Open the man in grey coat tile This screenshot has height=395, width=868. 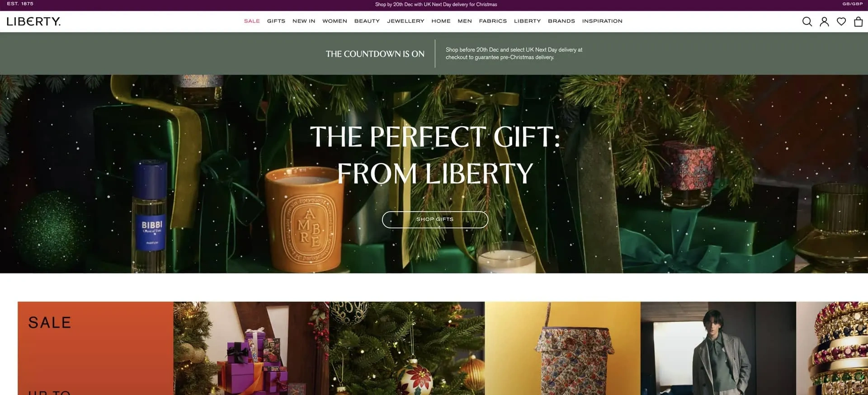coord(718,348)
